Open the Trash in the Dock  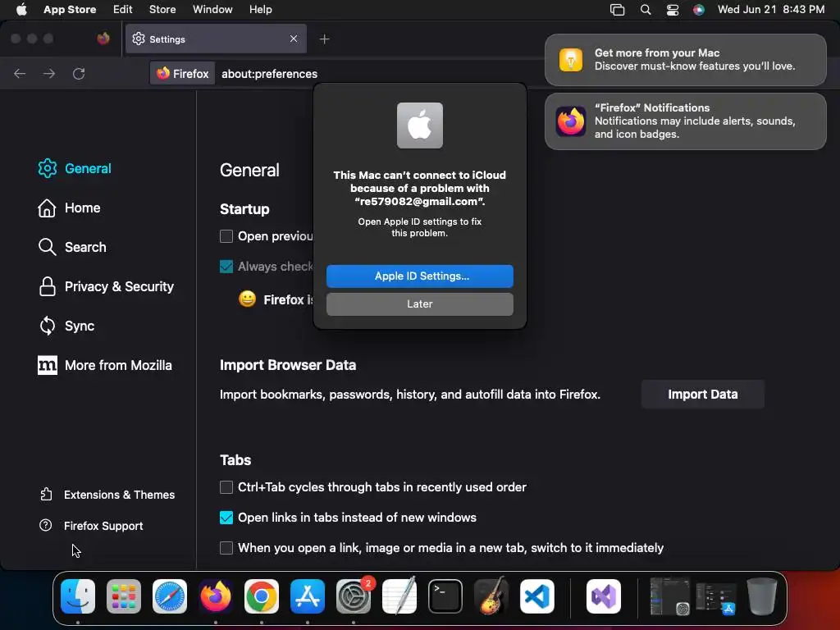point(762,596)
